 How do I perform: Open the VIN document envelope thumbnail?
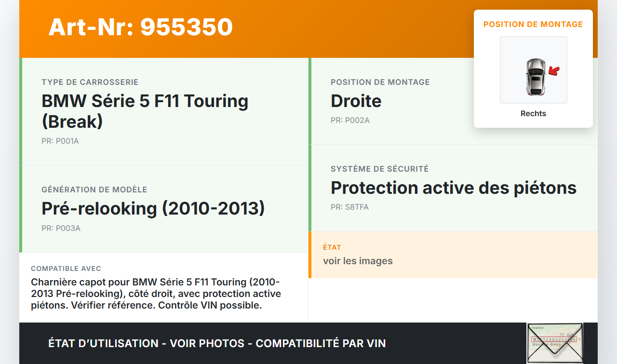554,343
